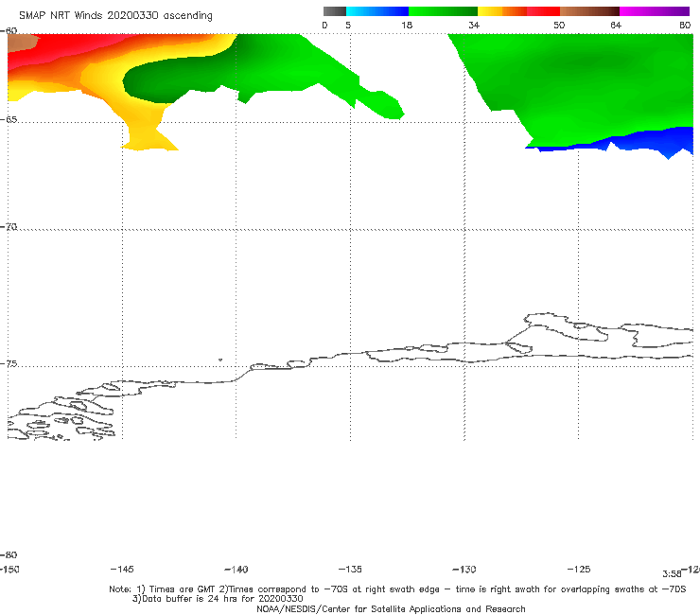Click the swath time label '3:58'
The image size is (700, 615).
pos(672,574)
